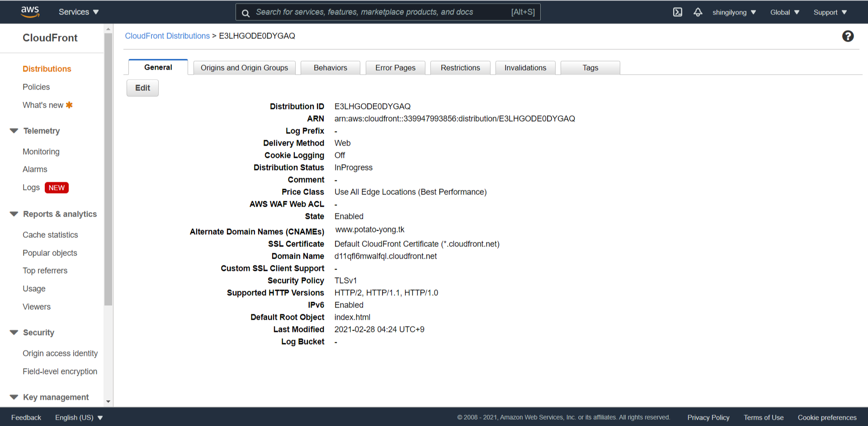Viewport: 868px width, 426px height.
Task: Collapse the Telemetry section
Action: coord(14,131)
